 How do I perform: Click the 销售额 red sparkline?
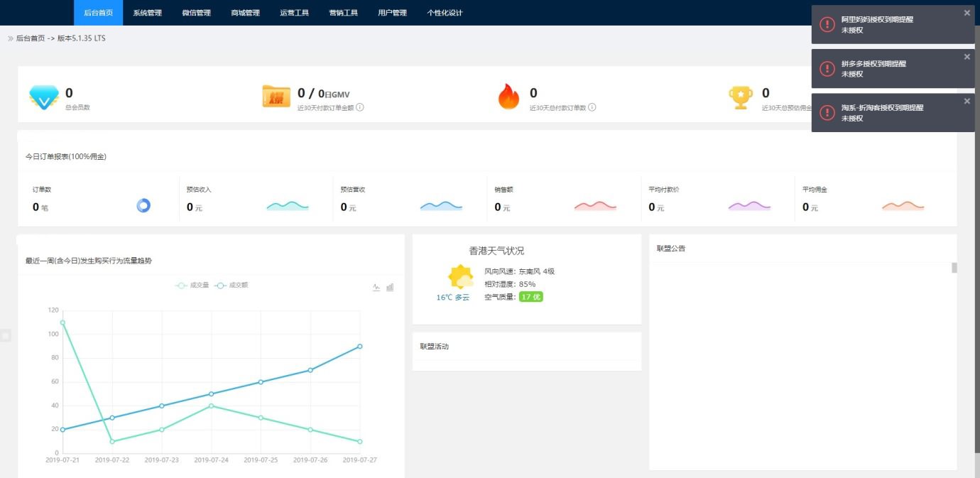pos(595,205)
